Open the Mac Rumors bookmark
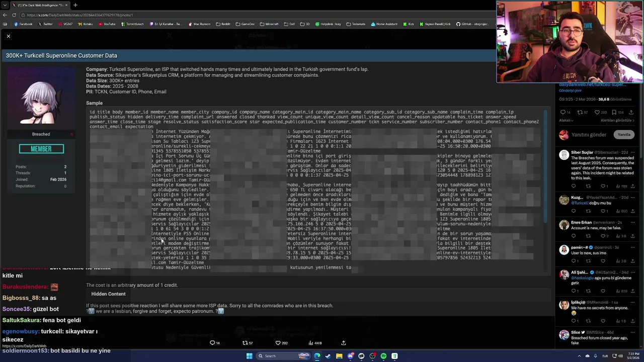 point(199,24)
